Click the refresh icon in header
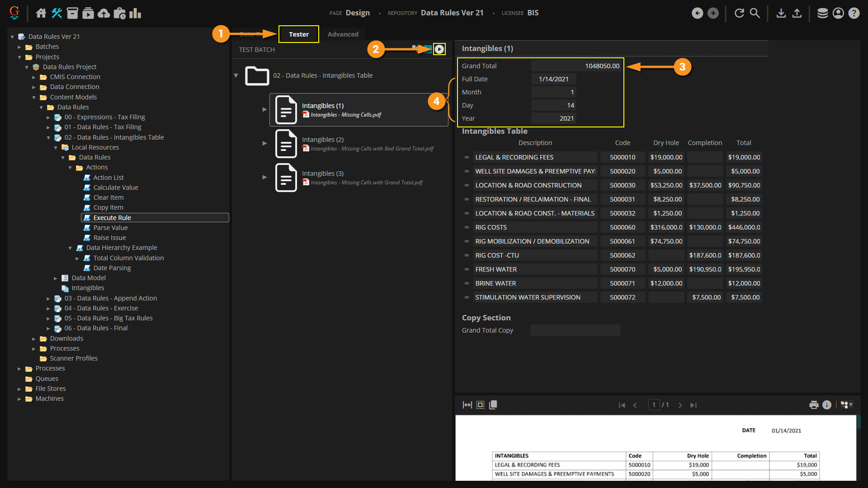Image resolution: width=868 pixels, height=488 pixels. (x=739, y=13)
